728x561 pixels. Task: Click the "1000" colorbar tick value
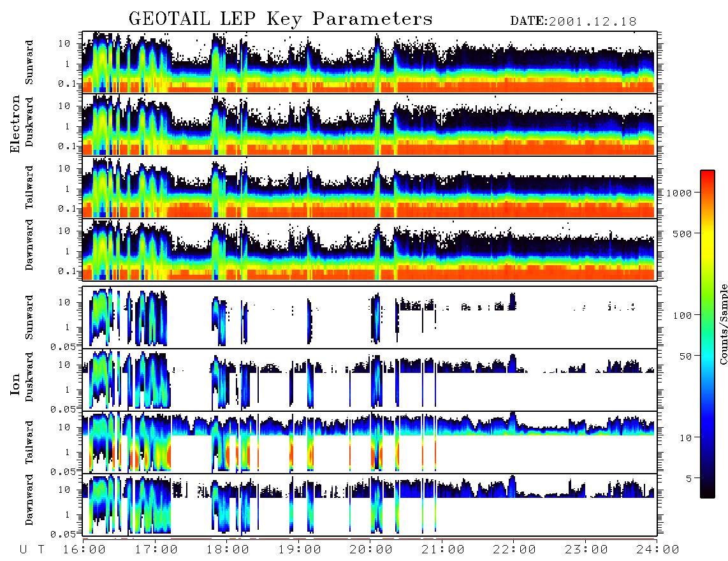679,193
